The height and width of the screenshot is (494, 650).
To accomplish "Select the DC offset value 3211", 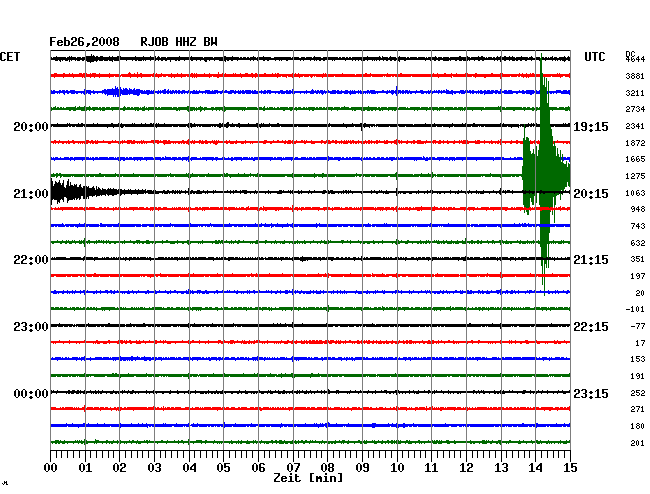I will [x=635, y=93].
